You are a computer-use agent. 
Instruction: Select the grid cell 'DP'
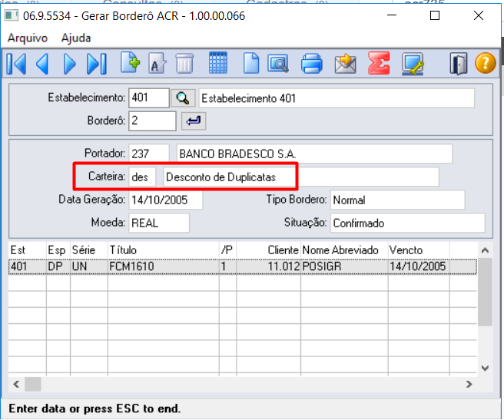point(58,266)
